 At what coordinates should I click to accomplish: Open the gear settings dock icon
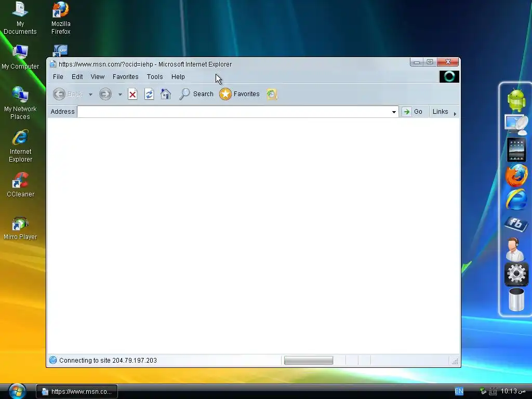[x=516, y=274]
